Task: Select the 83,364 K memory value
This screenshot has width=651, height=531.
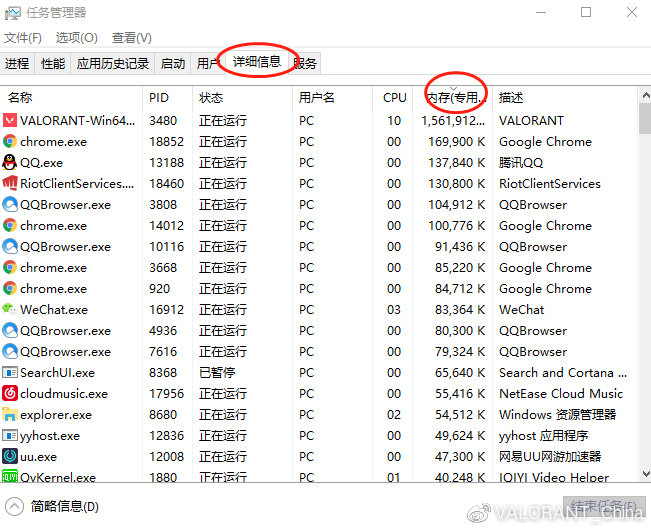Action: coord(460,309)
